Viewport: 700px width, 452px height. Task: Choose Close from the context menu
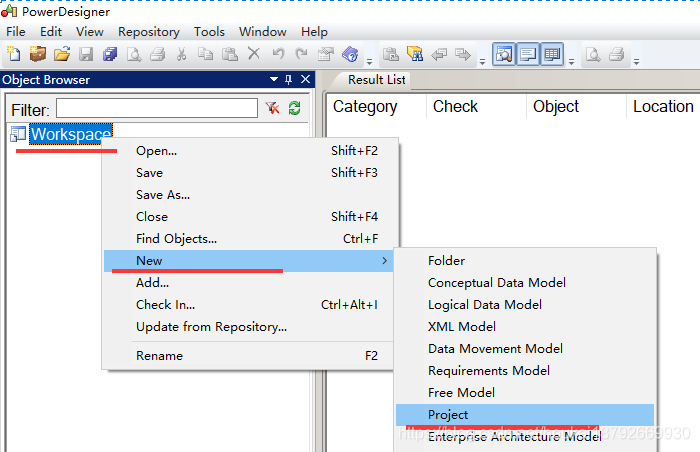point(249,217)
